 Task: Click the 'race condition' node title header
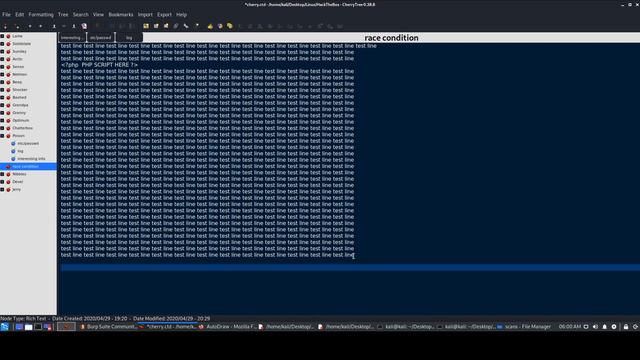391,38
